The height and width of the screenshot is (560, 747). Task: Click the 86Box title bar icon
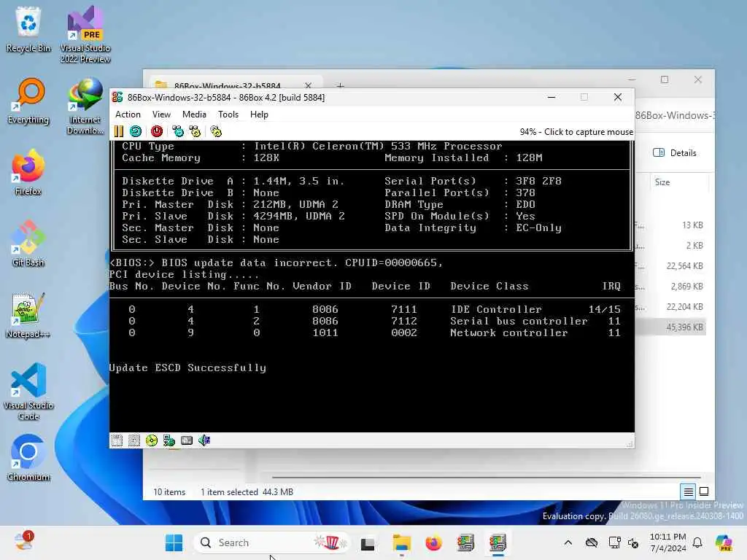tap(117, 97)
